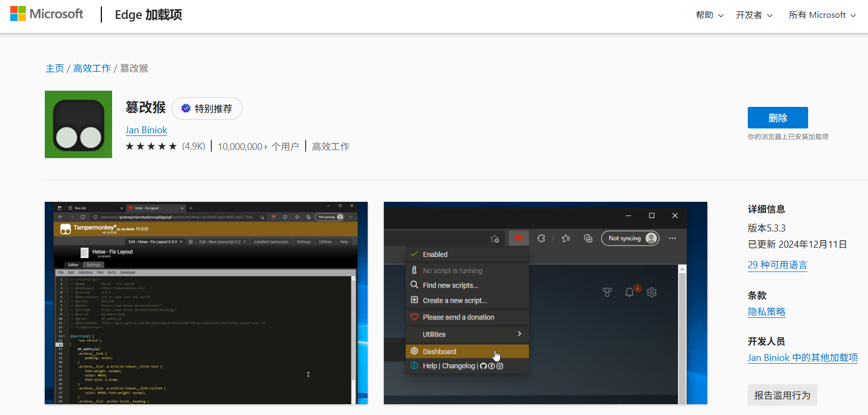Select the 10,000,000+ 个用户 text
868x415 pixels.
(258, 146)
